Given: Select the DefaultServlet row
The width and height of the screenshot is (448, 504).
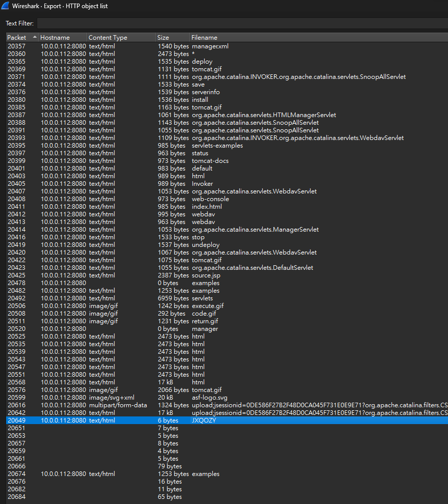Looking at the screenshot, I should coord(227,268).
